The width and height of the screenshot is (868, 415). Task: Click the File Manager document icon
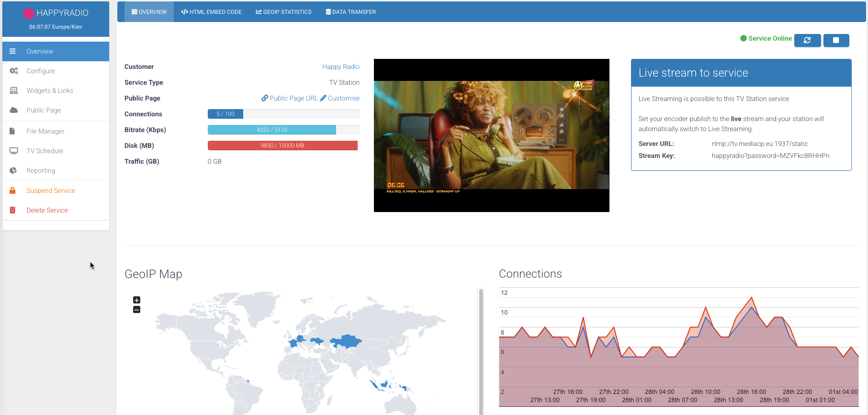click(13, 131)
